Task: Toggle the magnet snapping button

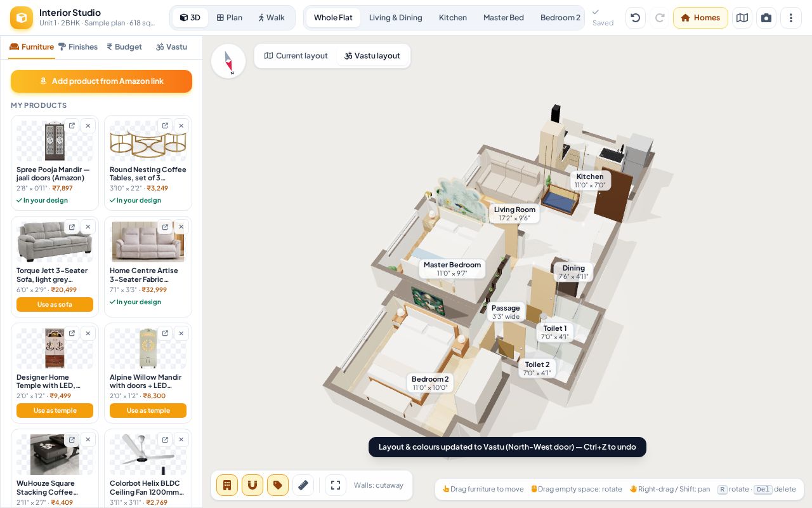Action: coord(252,485)
